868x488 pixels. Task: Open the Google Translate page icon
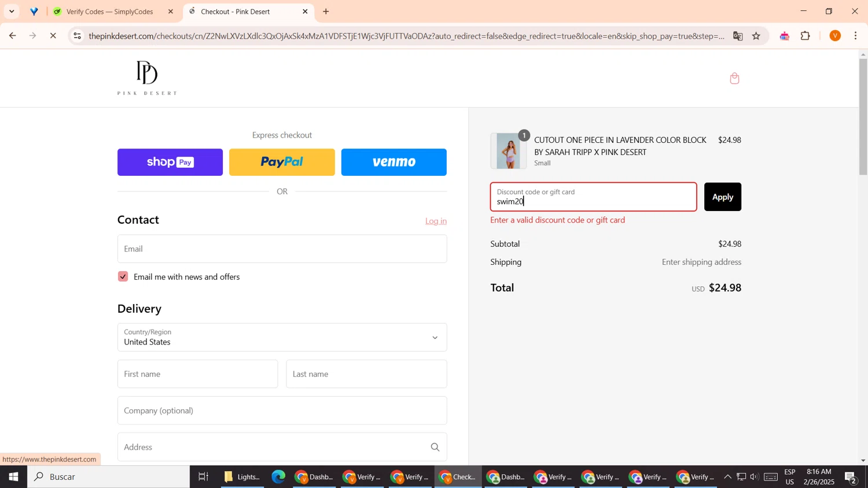[738, 36]
